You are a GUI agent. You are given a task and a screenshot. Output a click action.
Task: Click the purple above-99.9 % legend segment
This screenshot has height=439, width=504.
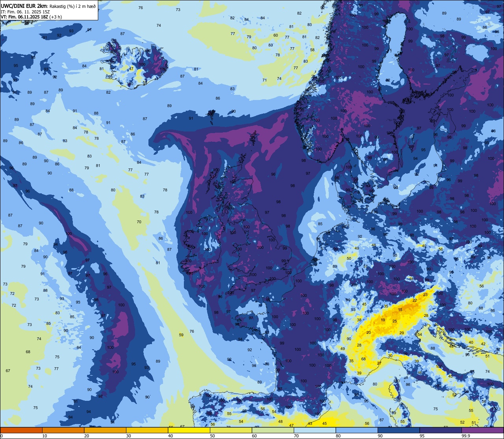point(482,430)
